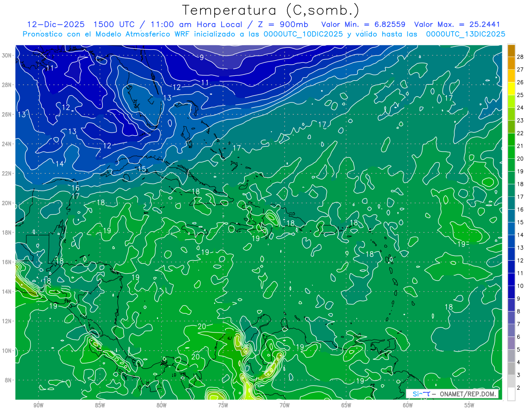Click the purple swatch between legend 5 and 6
Screen dimensions: 532x411
coord(511,343)
